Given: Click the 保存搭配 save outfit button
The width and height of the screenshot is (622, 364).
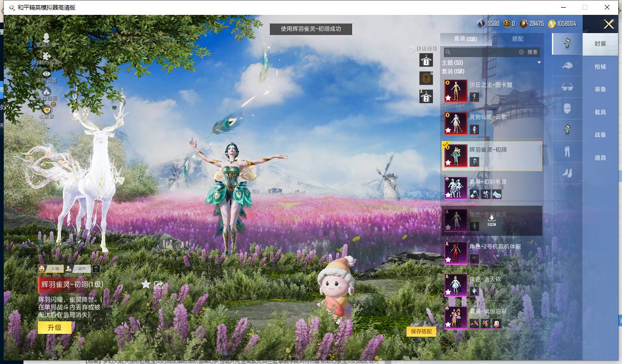Looking at the screenshot, I should click(421, 331).
